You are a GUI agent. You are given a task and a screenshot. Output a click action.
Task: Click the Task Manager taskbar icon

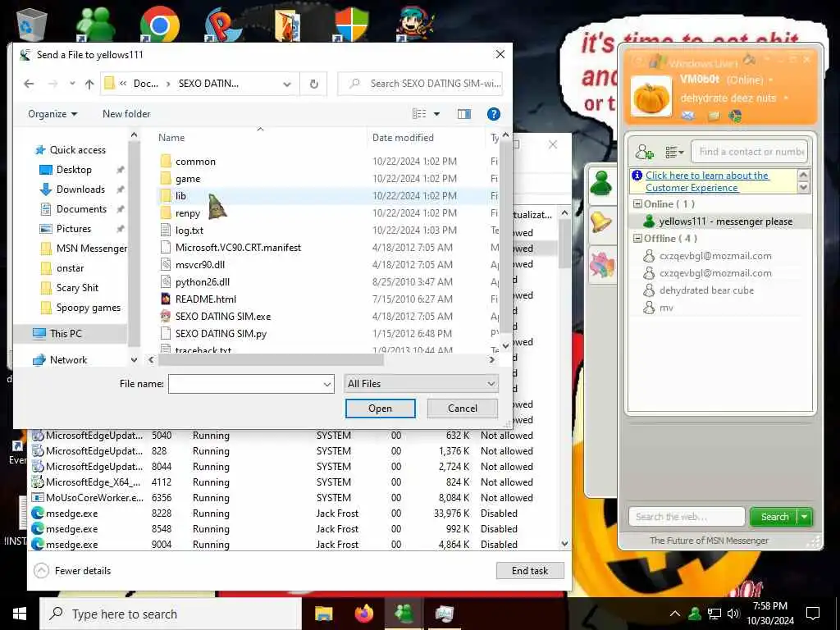click(x=445, y=614)
